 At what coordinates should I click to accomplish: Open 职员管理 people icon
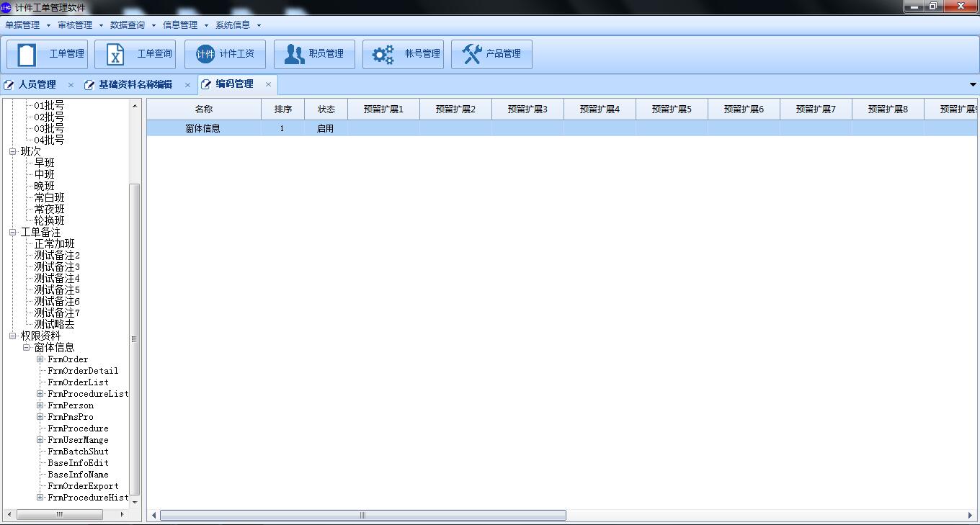[294, 55]
